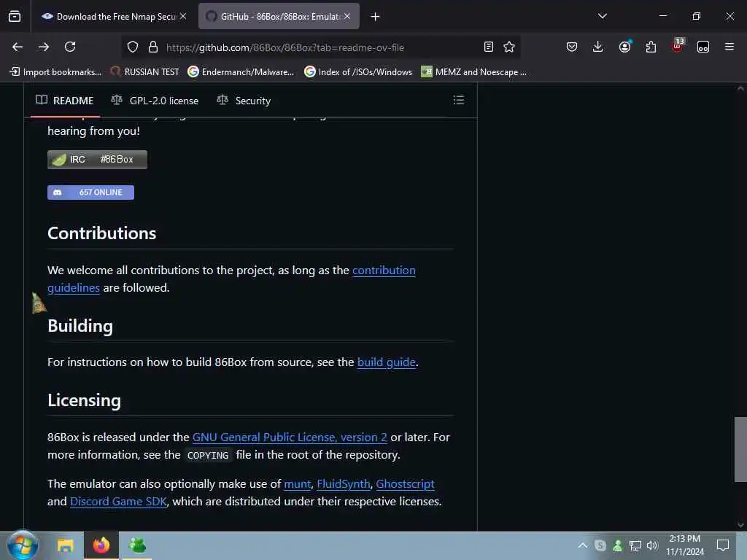The image size is (747, 560).
Task: Switch to Security tab
Action: (x=244, y=101)
